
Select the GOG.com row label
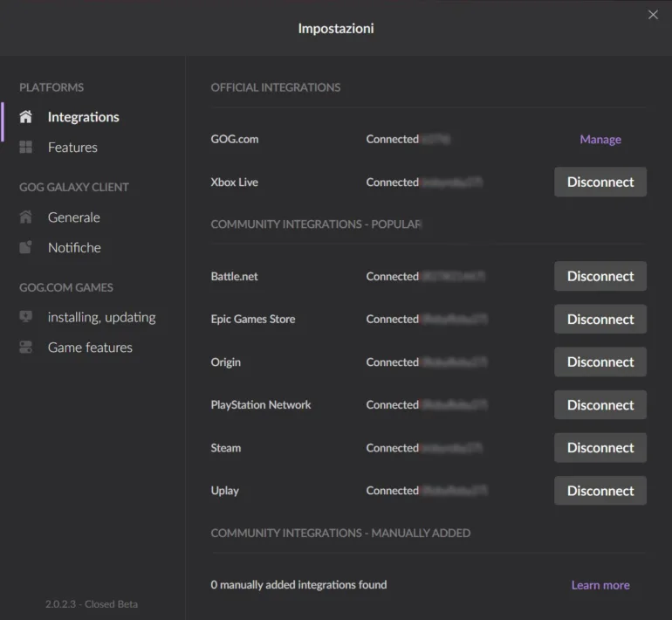tap(235, 139)
